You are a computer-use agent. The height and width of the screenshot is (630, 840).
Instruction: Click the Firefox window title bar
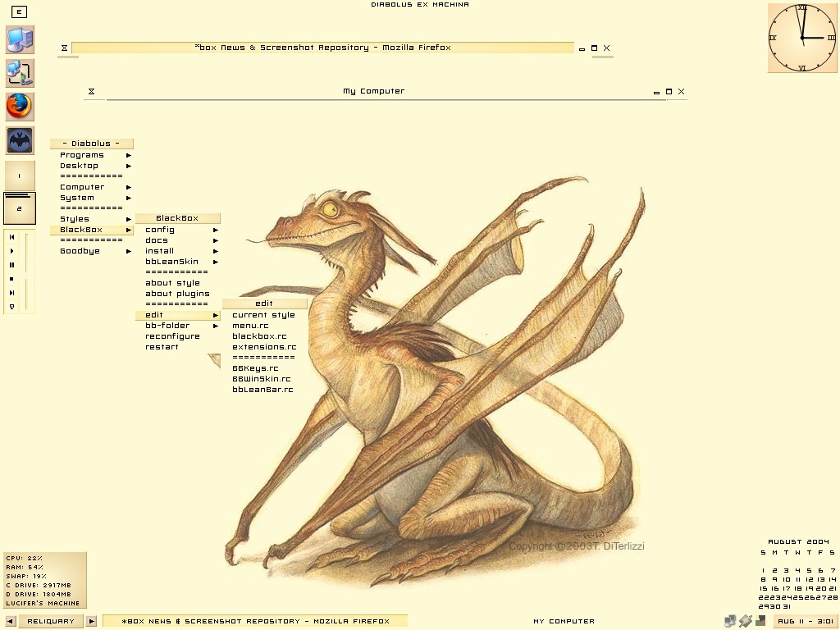click(322, 48)
